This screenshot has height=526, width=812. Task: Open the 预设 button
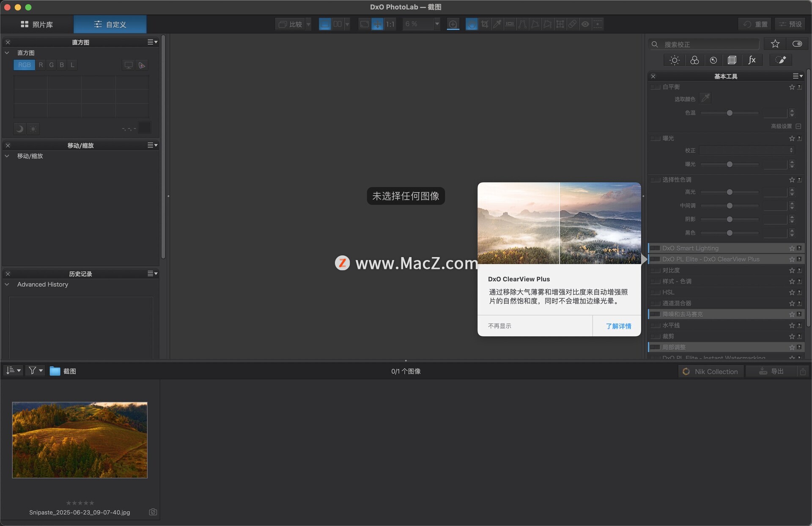(790, 24)
